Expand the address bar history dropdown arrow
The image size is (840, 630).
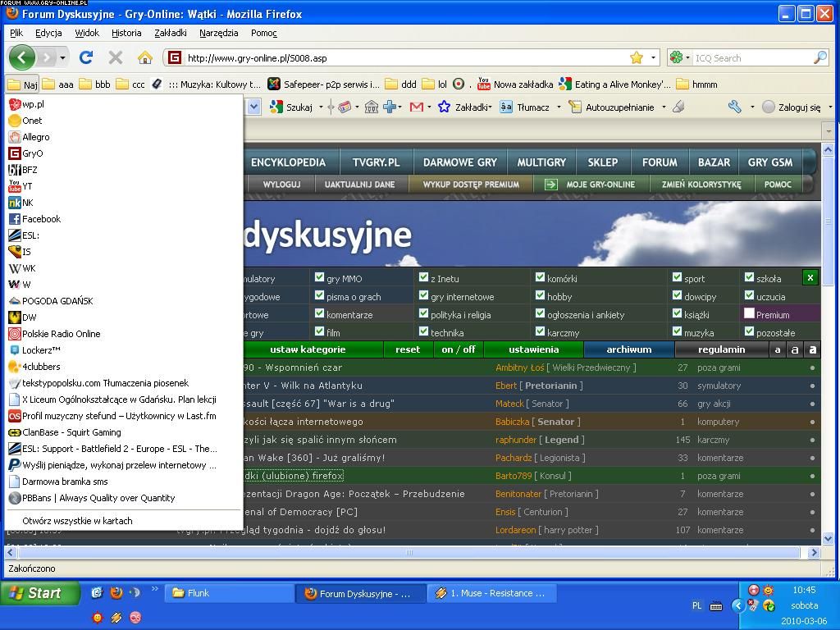(x=654, y=57)
